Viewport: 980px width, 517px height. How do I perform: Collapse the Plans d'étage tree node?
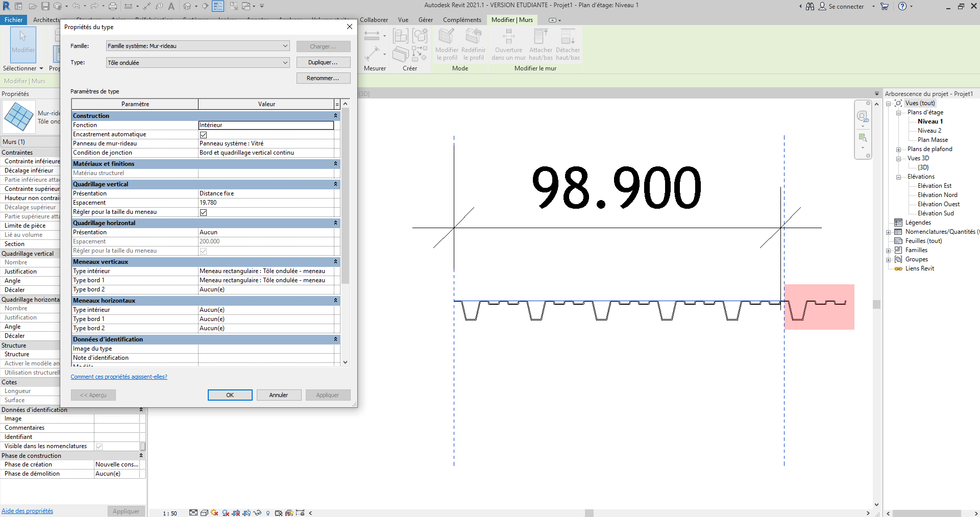click(x=898, y=113)
